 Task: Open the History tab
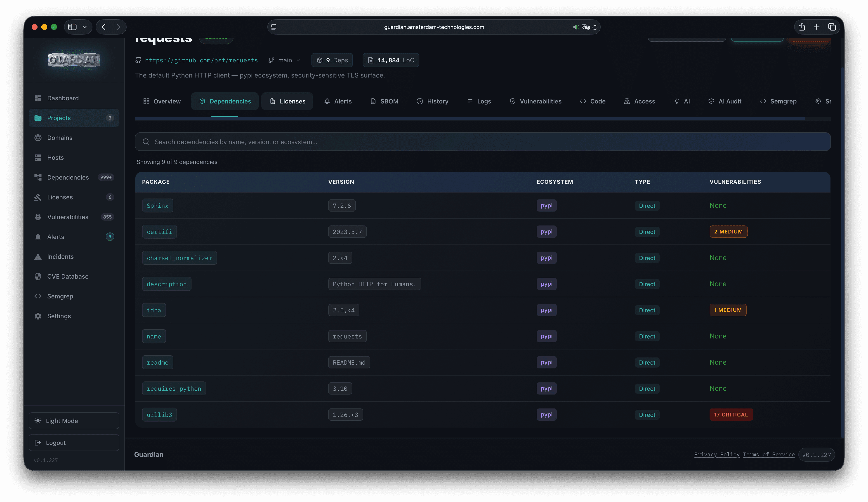tap(432, 101)
